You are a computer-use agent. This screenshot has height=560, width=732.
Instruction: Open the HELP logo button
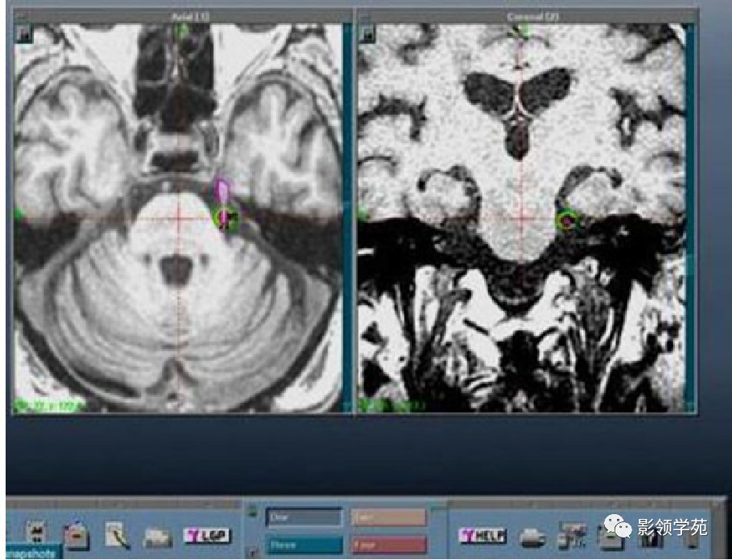pos(483,536)
